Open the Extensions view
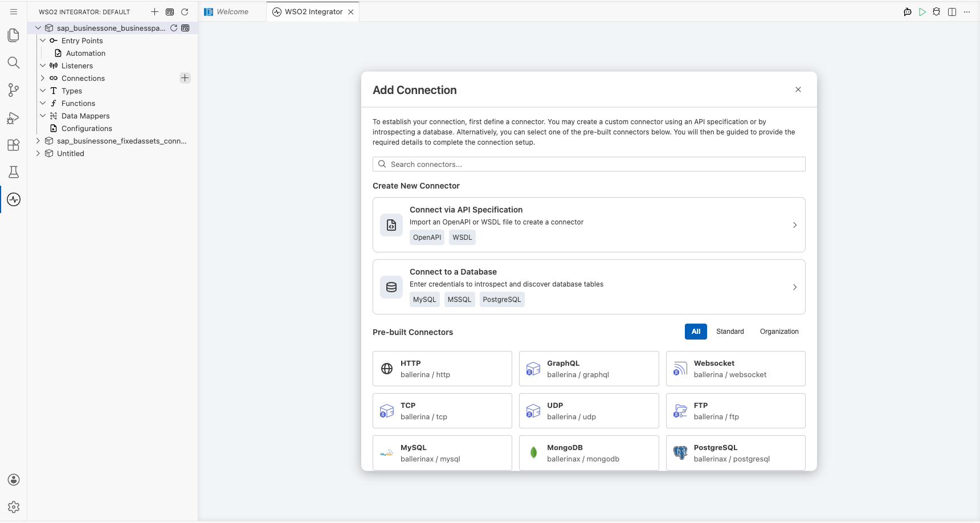This screenshot has width=980, height=523. coord(14,145)
